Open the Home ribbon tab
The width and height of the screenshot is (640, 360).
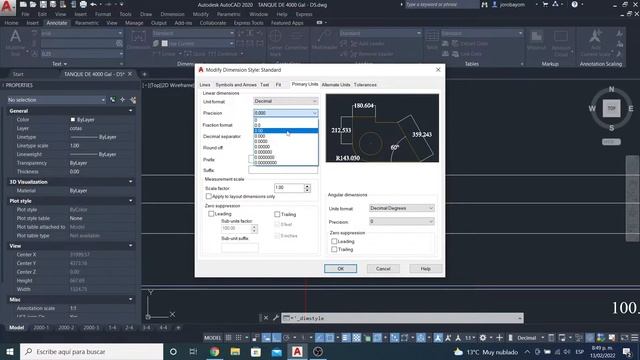point(11,23)
